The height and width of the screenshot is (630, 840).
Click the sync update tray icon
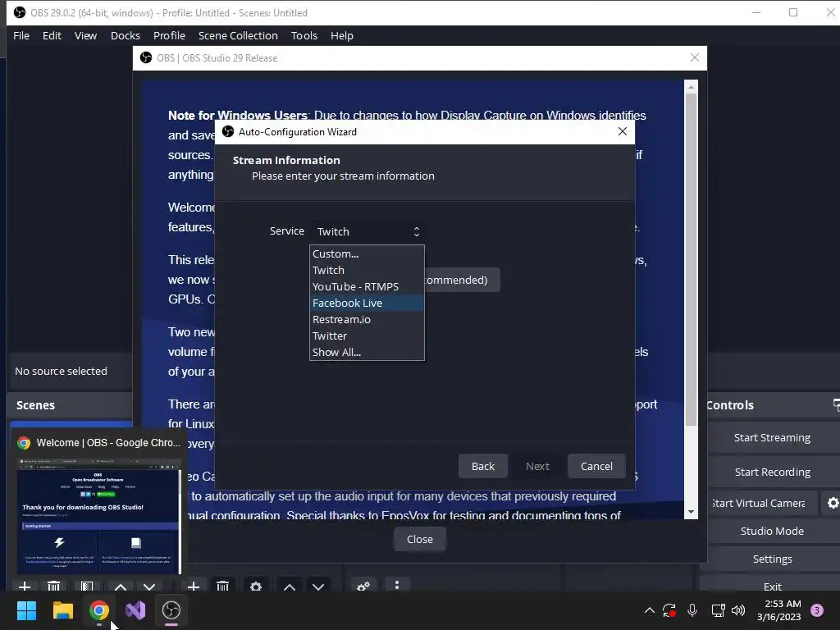[669, 610]
